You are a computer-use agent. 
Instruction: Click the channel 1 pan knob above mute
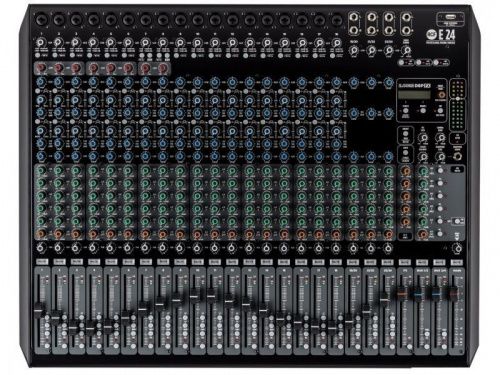[x=41, y=248]
